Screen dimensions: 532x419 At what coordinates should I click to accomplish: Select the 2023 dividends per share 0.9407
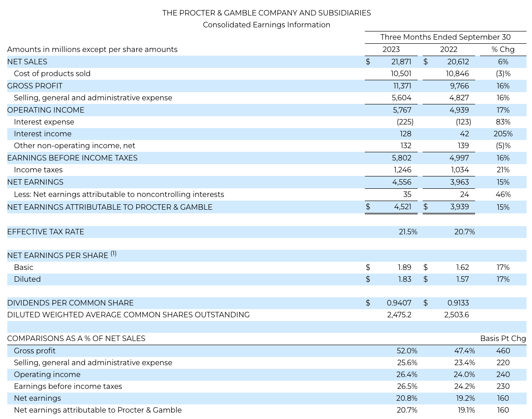tap(399, 303)
